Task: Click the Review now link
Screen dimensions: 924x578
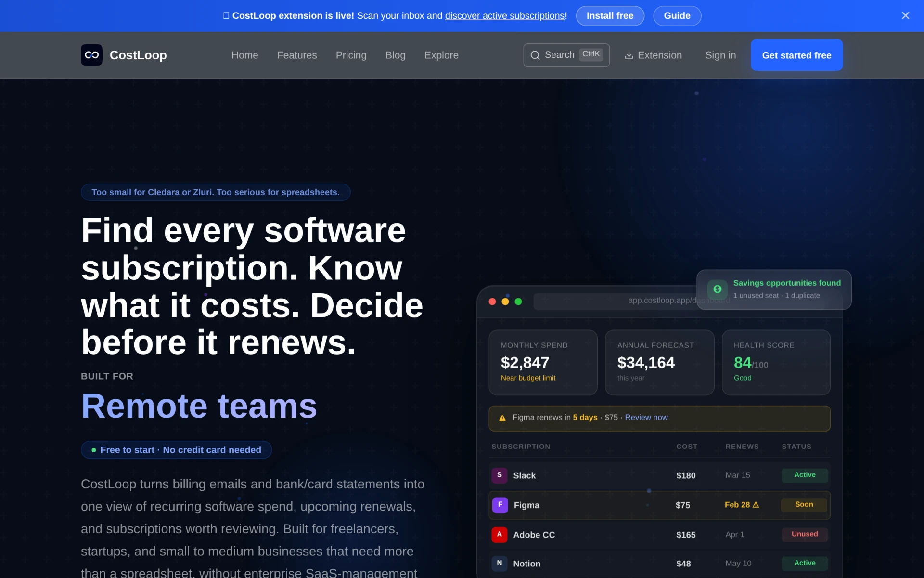Action: (x=646, y=418)
